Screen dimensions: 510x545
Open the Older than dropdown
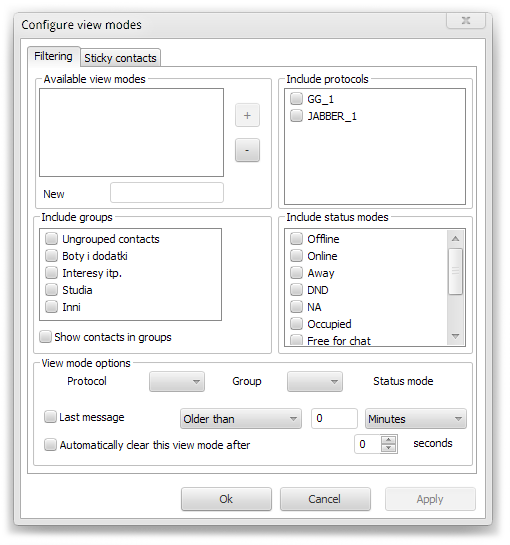coord(241,419)
